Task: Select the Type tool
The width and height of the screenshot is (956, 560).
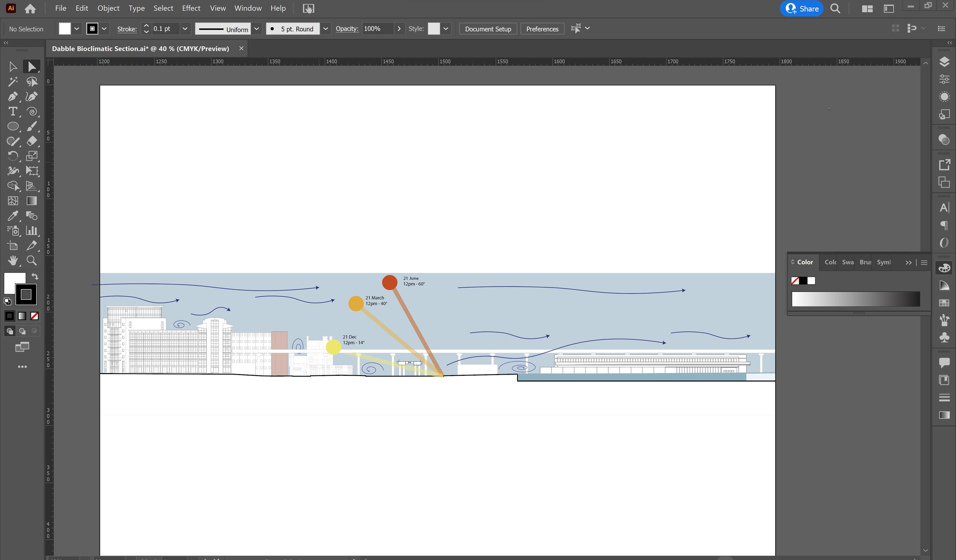Action: click(x=13, y=111)
